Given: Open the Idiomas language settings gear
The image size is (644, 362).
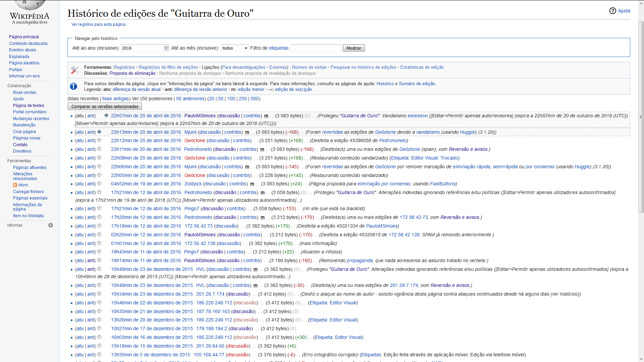Looking at the screenshot, I should 51,225.
